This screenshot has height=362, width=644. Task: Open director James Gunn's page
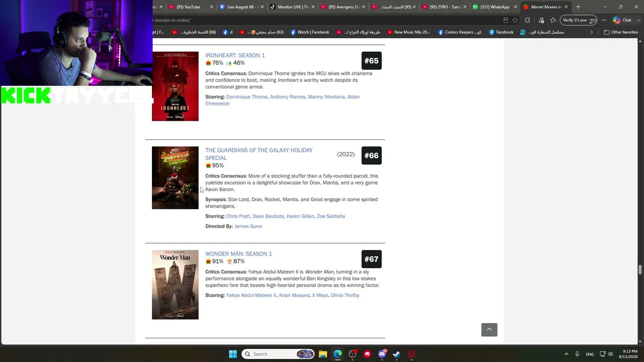[x=248, y=226]
